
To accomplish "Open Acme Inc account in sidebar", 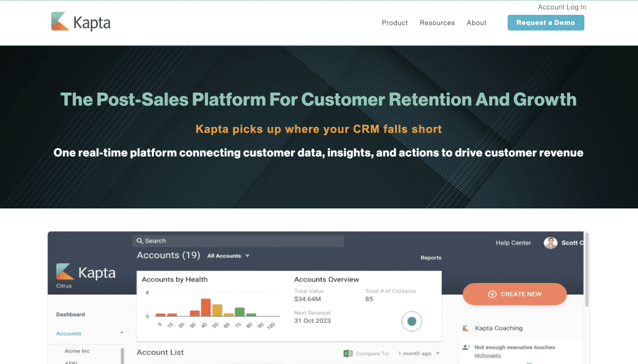I will pyautogui.click(x=77, y=351).
